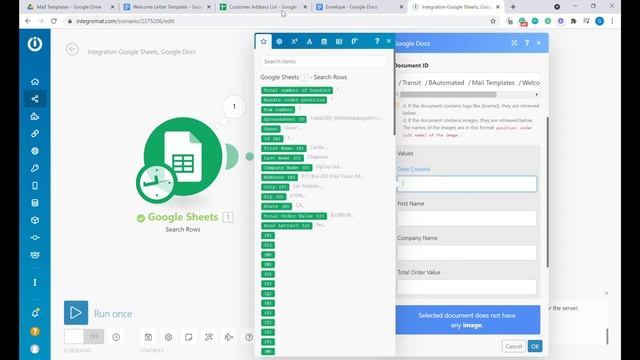
Task: Select general functions gear tab
Action: (x=279, y=41)
